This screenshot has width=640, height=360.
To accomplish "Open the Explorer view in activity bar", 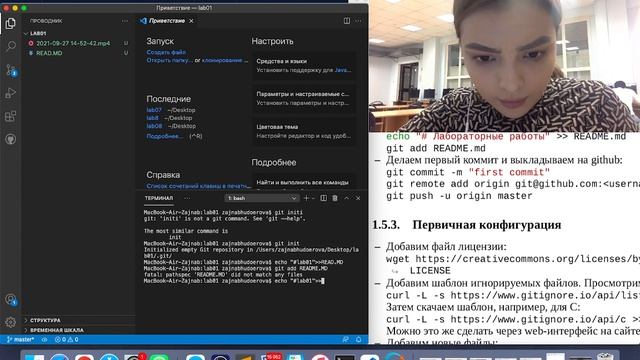I will tap(11, 23).
